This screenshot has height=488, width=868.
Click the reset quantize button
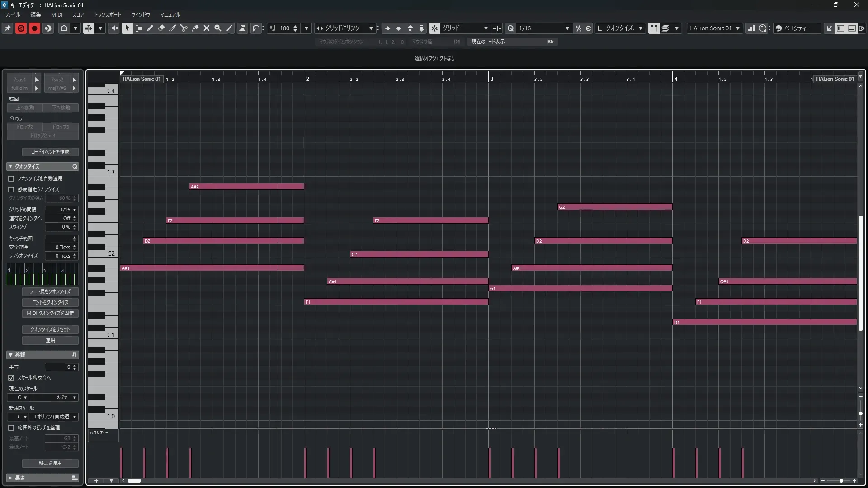point(50,329)
